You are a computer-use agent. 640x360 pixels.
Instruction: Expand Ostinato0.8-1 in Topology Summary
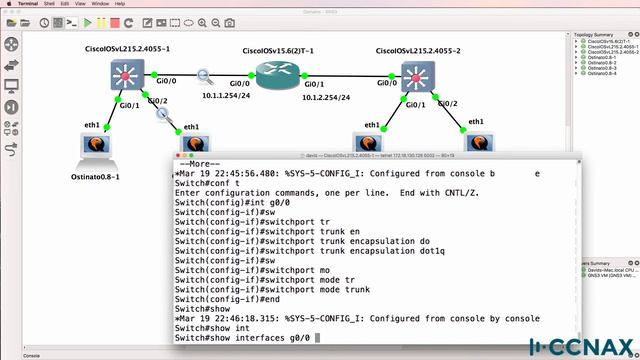576,57
